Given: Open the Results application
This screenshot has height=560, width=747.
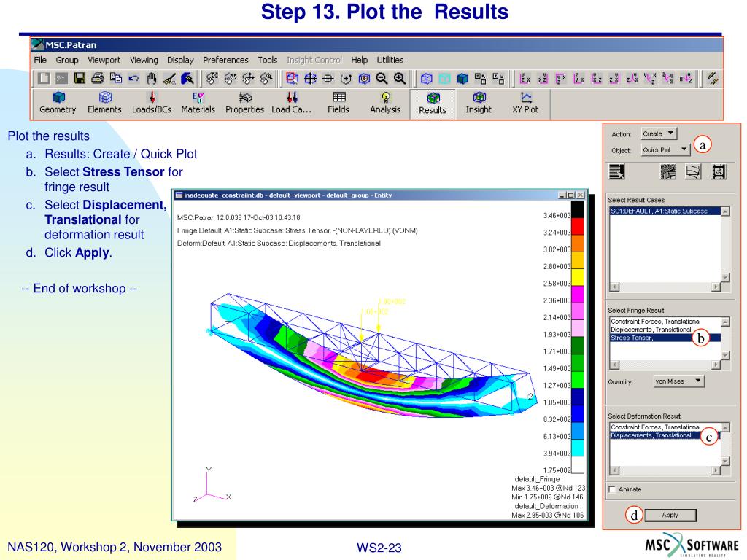Looking at the screenshot, I should [x=433, y=104].
